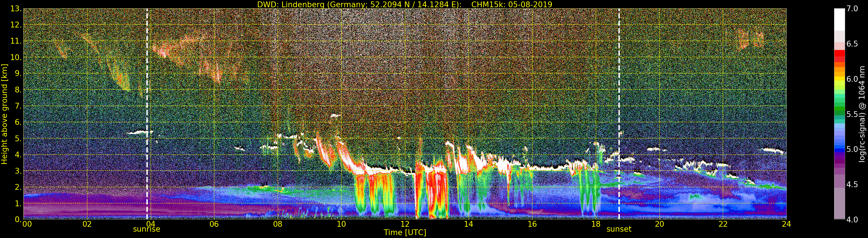Click the time axis tick label '06'
This screenshot has height=238, width=868.
pos(214,224)
